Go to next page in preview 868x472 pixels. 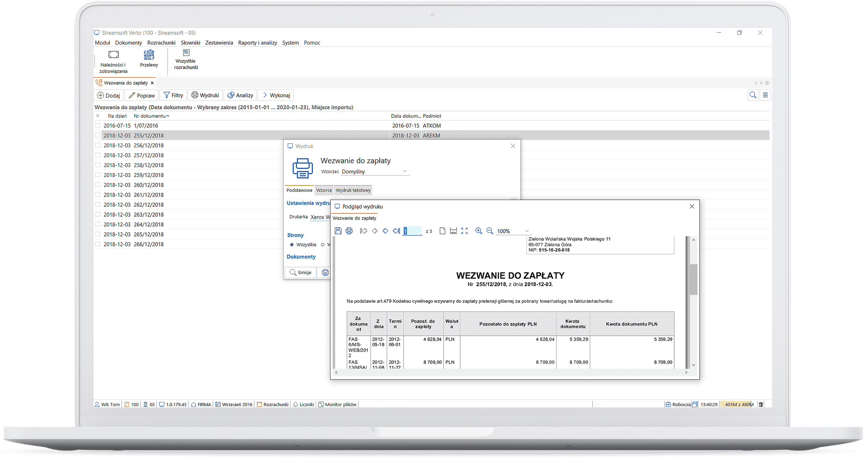click(385, 231)
